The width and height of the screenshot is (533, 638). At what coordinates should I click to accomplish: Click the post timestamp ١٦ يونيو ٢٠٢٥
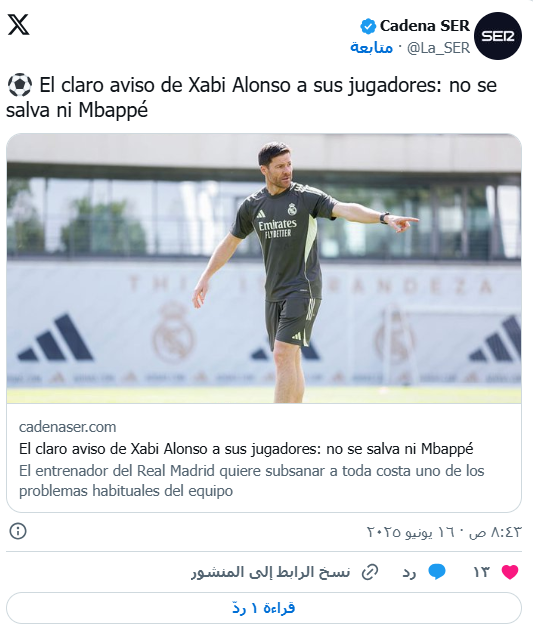click(x=444, y=532)
